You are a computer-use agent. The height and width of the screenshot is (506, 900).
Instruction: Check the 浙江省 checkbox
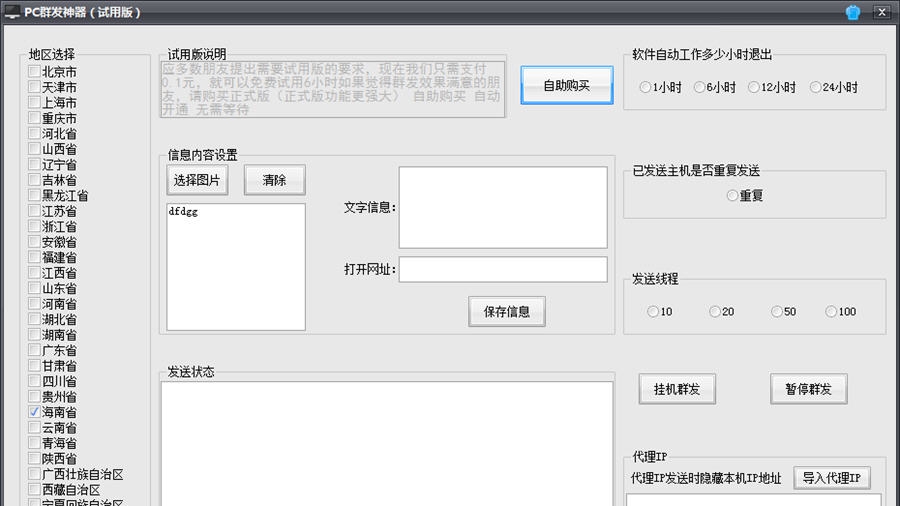coord(34,227)
